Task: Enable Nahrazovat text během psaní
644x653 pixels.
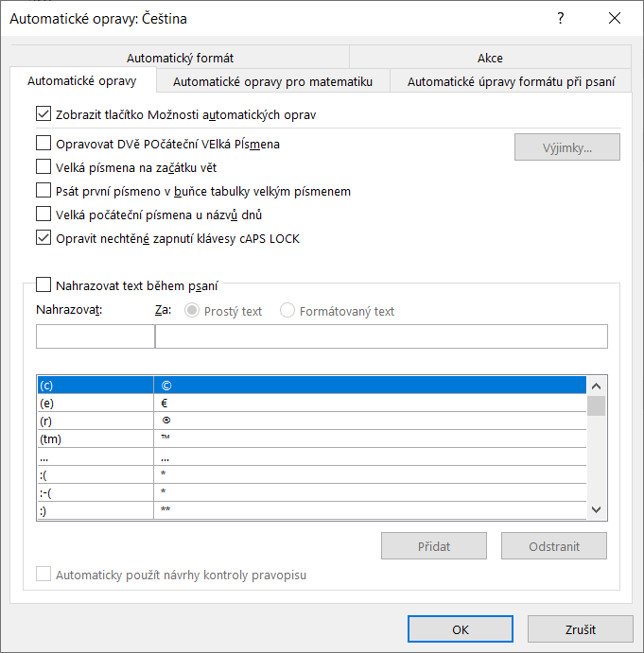Action: 44,284
